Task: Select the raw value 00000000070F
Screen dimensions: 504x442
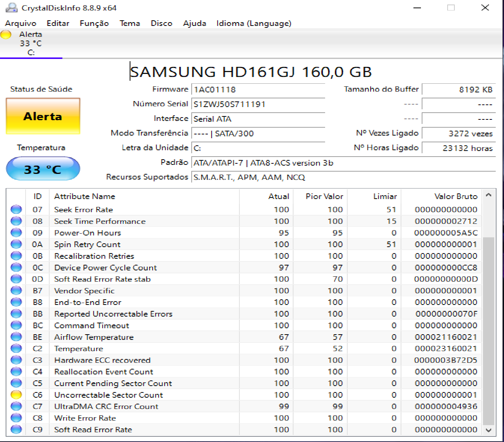Action: pyautogui.click(x=446, y=314)
